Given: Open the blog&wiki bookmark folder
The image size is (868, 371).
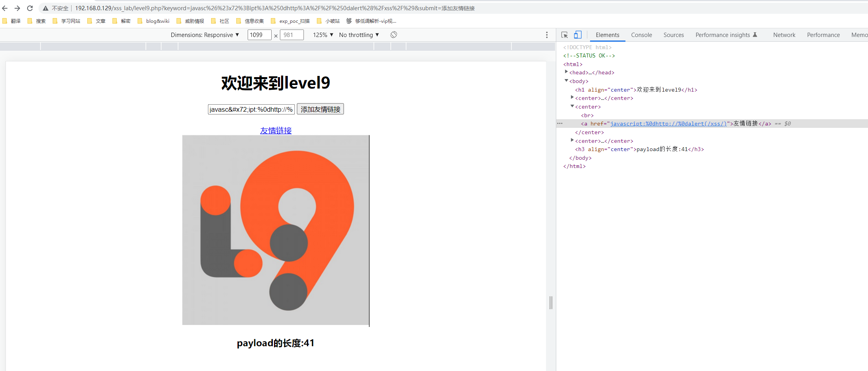Looking at the screenshot, I should click(x=153, y=21).
